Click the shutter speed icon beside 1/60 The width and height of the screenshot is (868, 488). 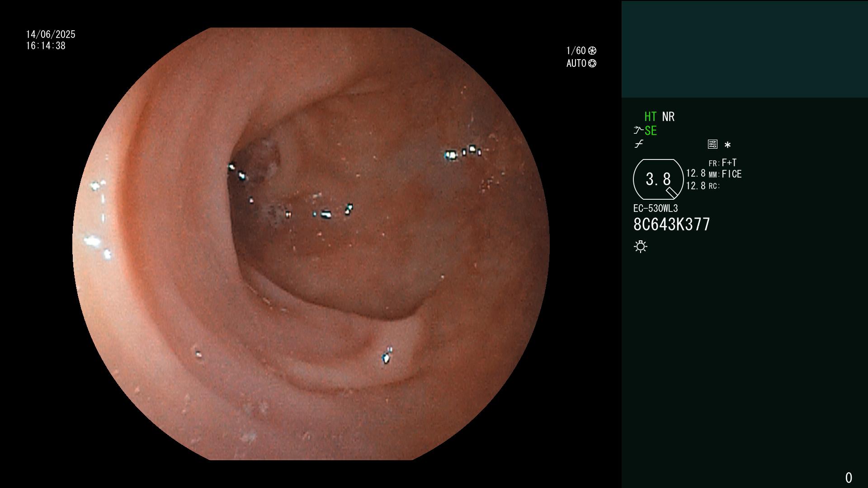click(592, 51)
